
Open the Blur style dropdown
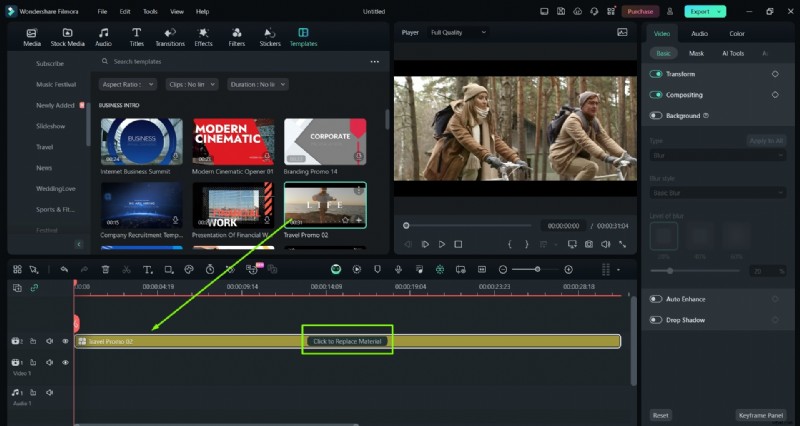click(717, 193)
